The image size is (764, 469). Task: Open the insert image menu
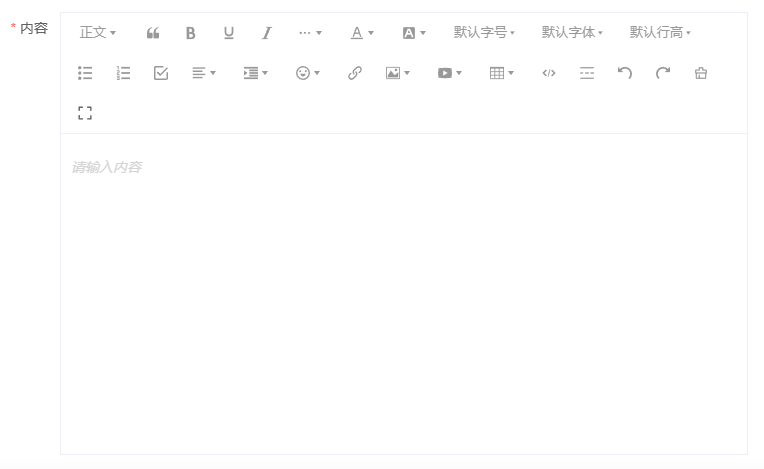398,73
